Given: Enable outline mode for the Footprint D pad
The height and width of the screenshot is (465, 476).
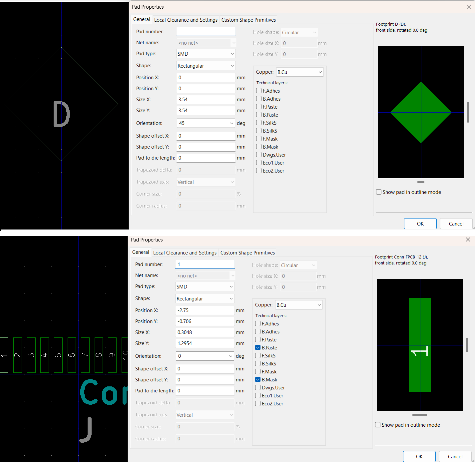Looking at the screenshot, I should click(379, 192).
